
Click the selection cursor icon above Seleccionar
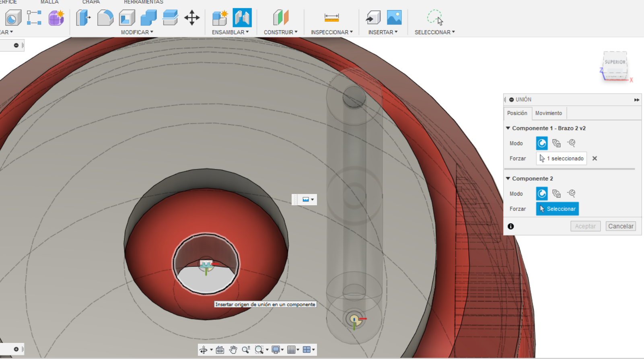[435, 18]
